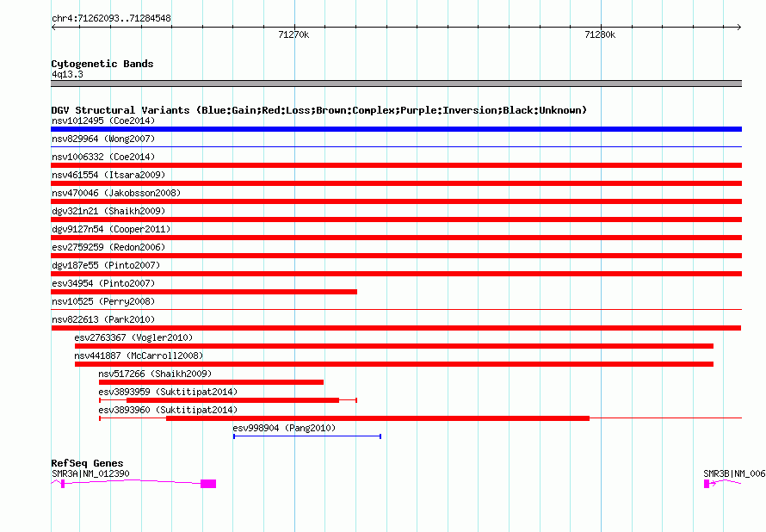
Task: Click the SMR3A|NM_012390 gene label
Action: [90, 473]
